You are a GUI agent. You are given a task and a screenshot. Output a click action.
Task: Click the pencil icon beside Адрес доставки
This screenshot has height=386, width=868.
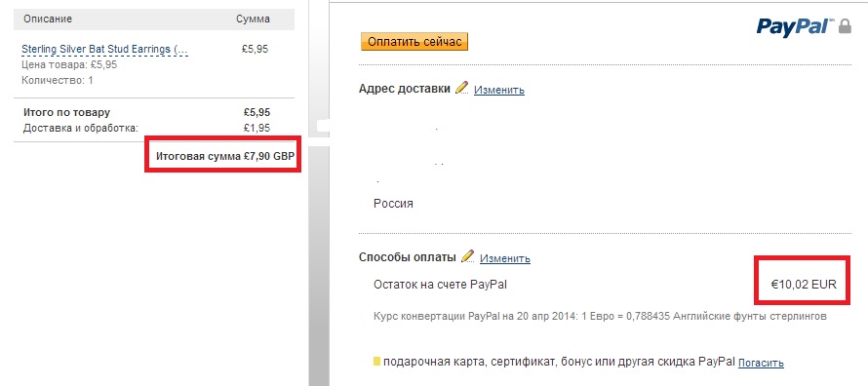pyautogui.click(x=461, y=88)
